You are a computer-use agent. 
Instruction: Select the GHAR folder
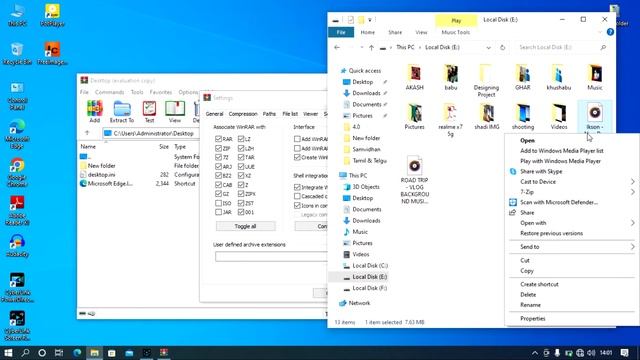tap(522, 77)
